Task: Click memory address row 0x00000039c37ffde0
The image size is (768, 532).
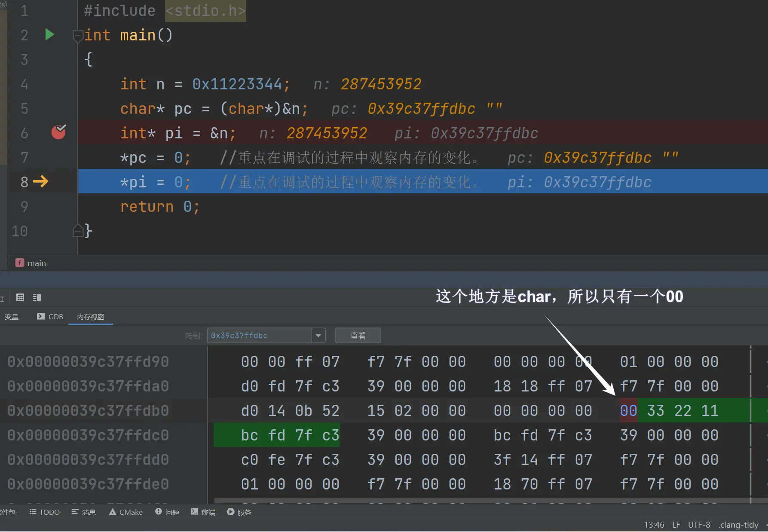Action: click(x=88, y=484)
